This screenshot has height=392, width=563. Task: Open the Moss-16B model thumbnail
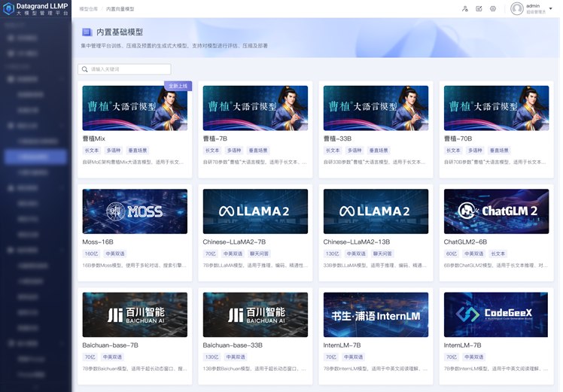coord(135,211)
